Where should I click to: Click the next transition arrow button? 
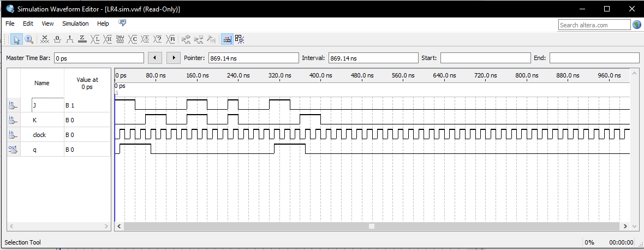coord(174,58)
